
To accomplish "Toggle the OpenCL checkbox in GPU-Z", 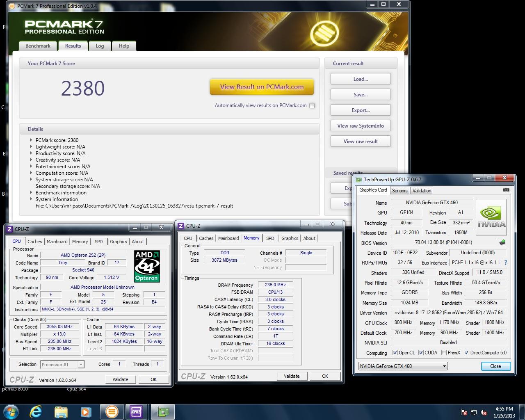I will 395,353.
